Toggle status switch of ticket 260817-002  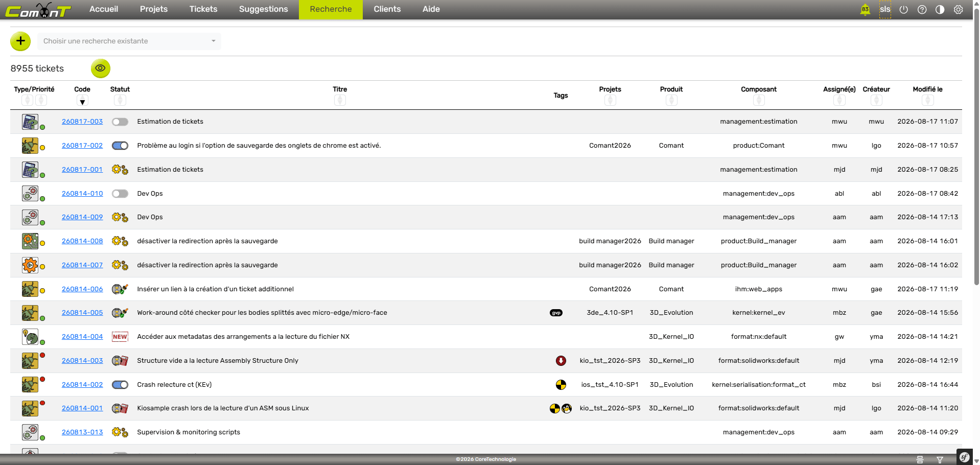[x=120, y=146]
